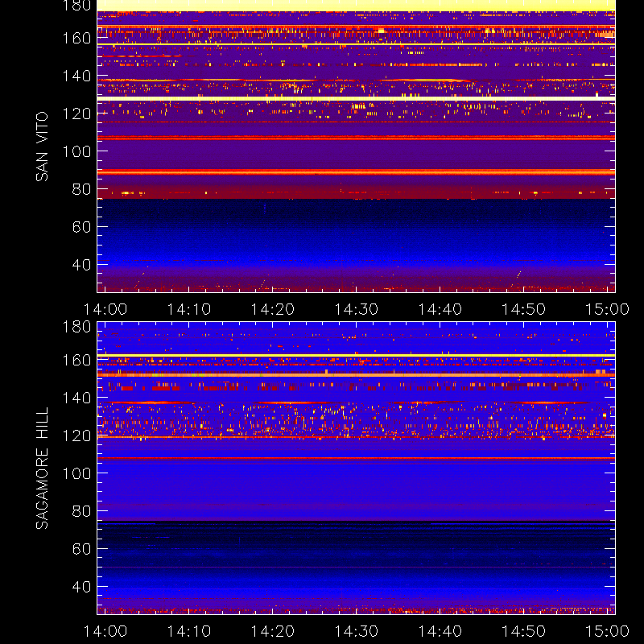This screenshot has height=644, width=644.
Task: Choose the 140 label on Sagamore Hill axis
Action: (x=76, y=398)
